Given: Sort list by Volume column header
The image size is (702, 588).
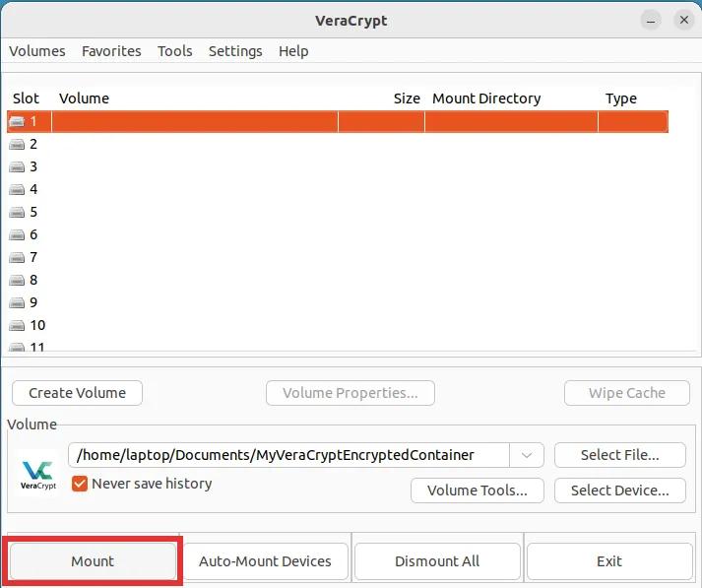Looking at the screenshot, I should point(84,98).
